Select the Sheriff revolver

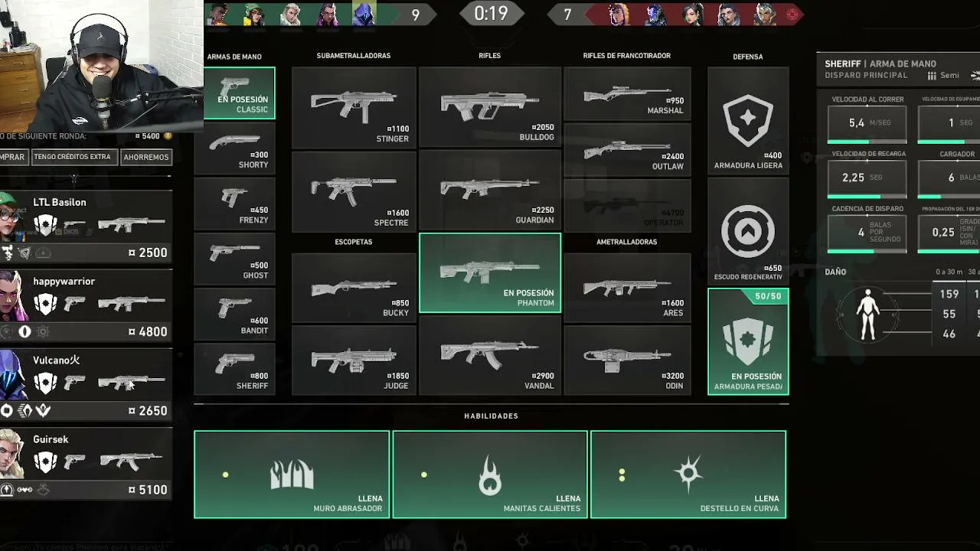click(234, 369)
